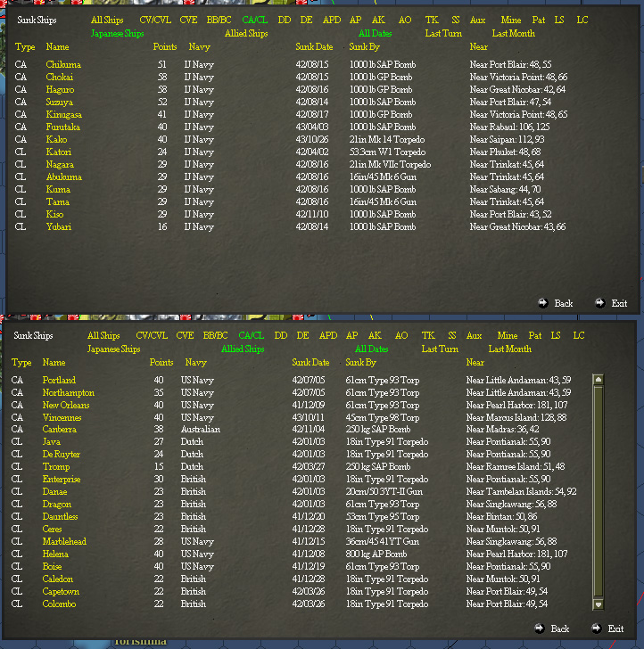
Task: Click the Sunk Date column header in bottom panel
Action: [310, 362]
